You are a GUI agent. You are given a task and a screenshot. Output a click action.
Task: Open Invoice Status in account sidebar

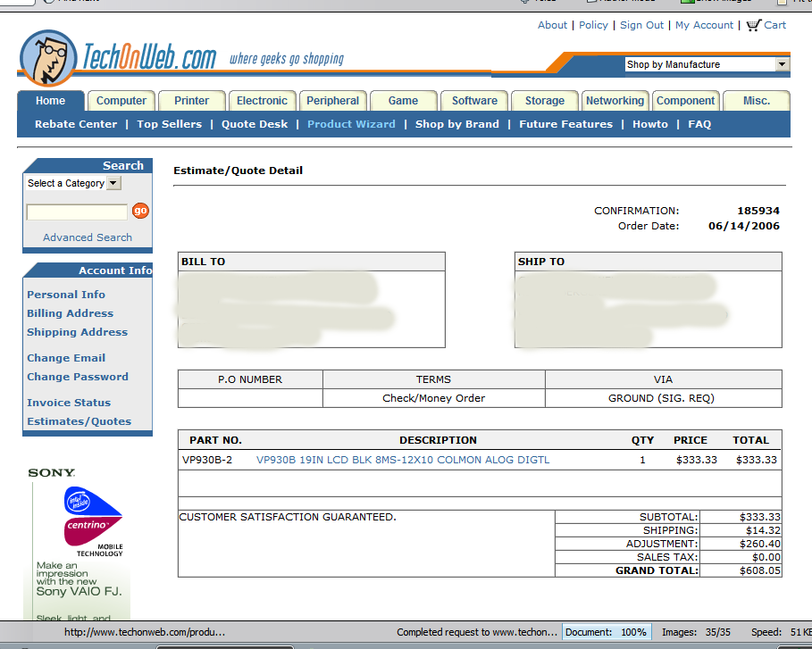(69, 403)
